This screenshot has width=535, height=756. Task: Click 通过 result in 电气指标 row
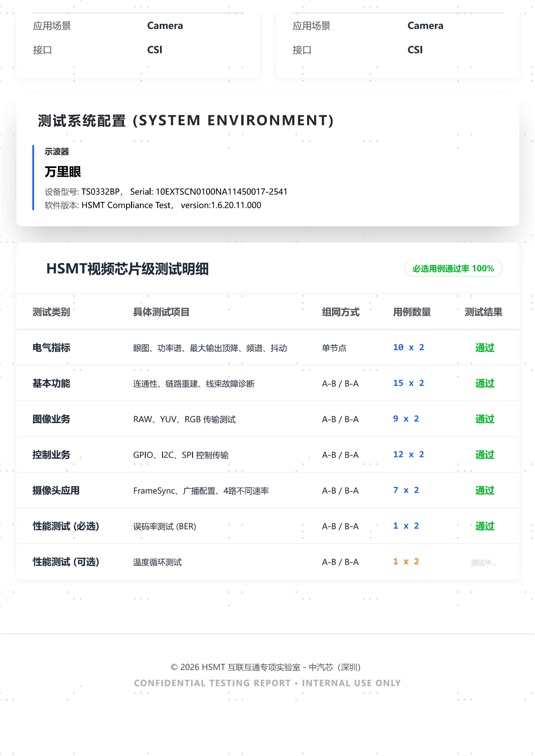pos(485,348)
